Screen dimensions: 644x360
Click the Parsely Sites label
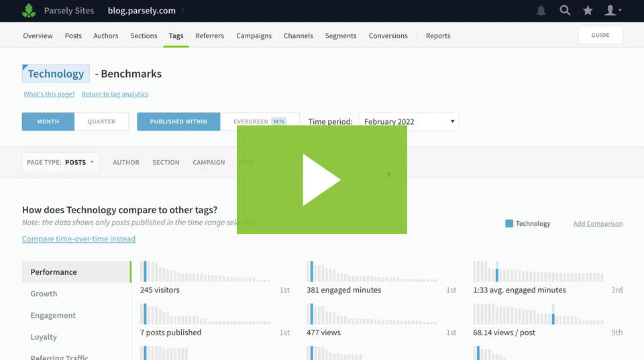coord(69,11)
